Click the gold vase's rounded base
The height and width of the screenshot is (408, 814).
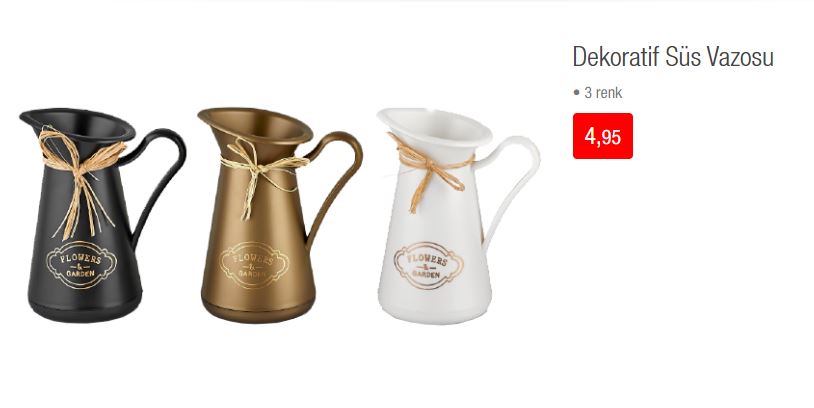[258, 309]
